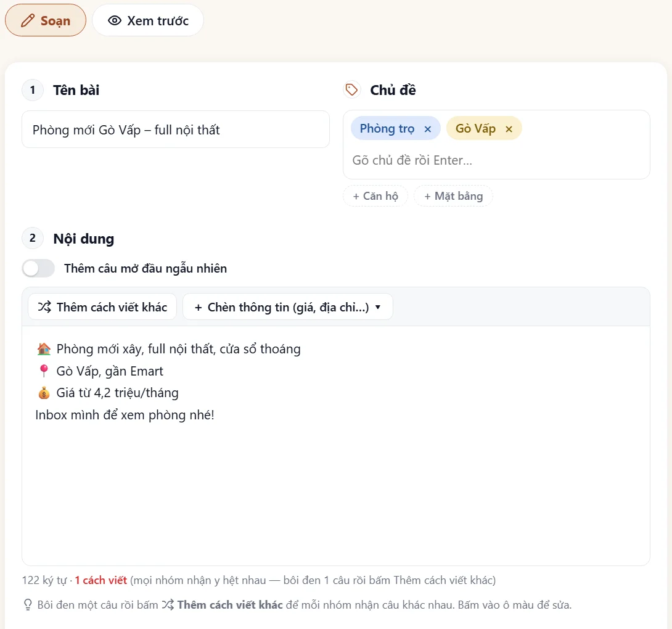This screenshot has height=629, width=672.
Task: Click the pin emoji before Gò Vấp
Action: (44, 371)
